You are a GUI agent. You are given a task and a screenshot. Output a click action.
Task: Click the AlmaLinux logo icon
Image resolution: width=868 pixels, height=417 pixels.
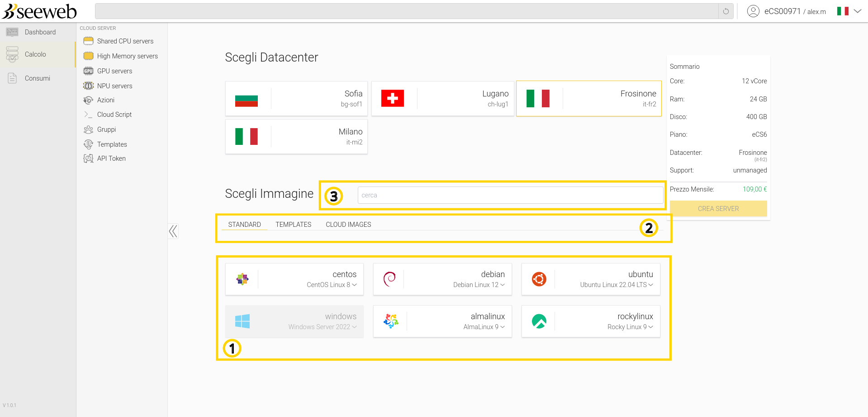tap(391, 321)
